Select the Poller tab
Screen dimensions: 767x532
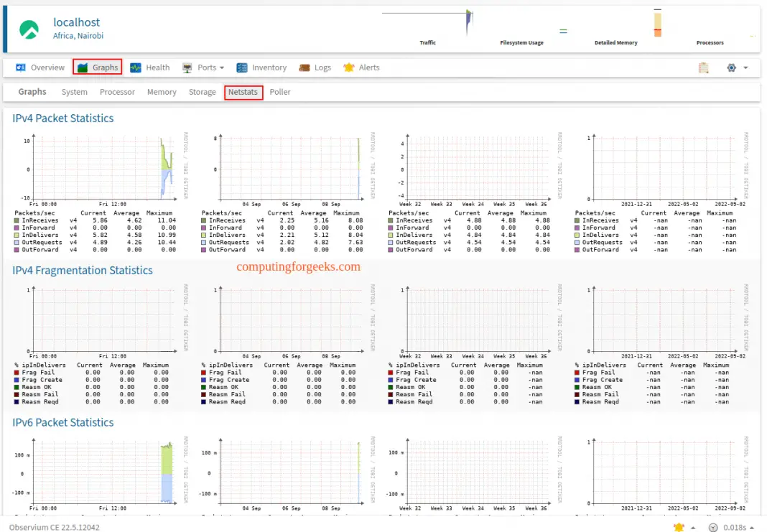[280, 92]
